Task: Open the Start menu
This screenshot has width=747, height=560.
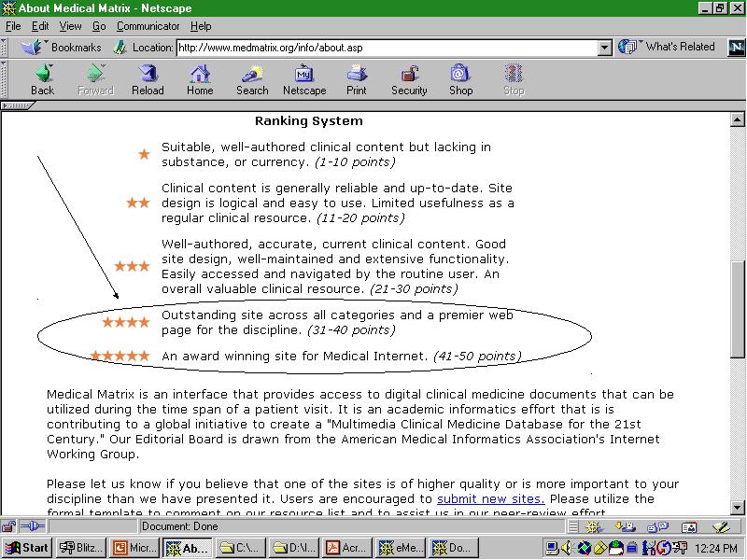Action: (x=27, y=548)
